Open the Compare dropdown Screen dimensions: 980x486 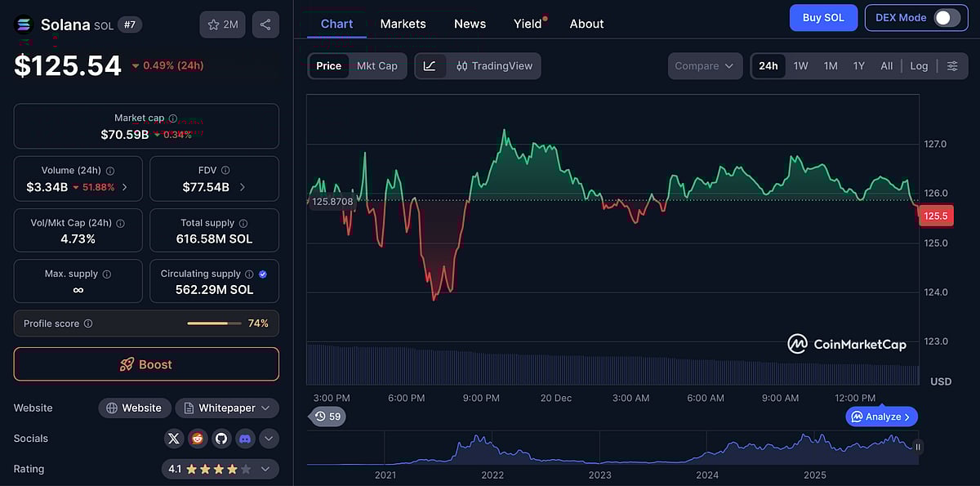704,66
